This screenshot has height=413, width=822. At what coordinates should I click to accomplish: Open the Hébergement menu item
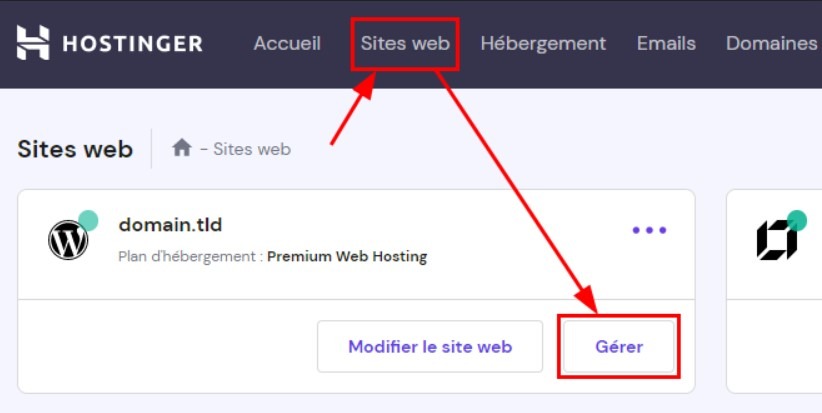(543, 43)
